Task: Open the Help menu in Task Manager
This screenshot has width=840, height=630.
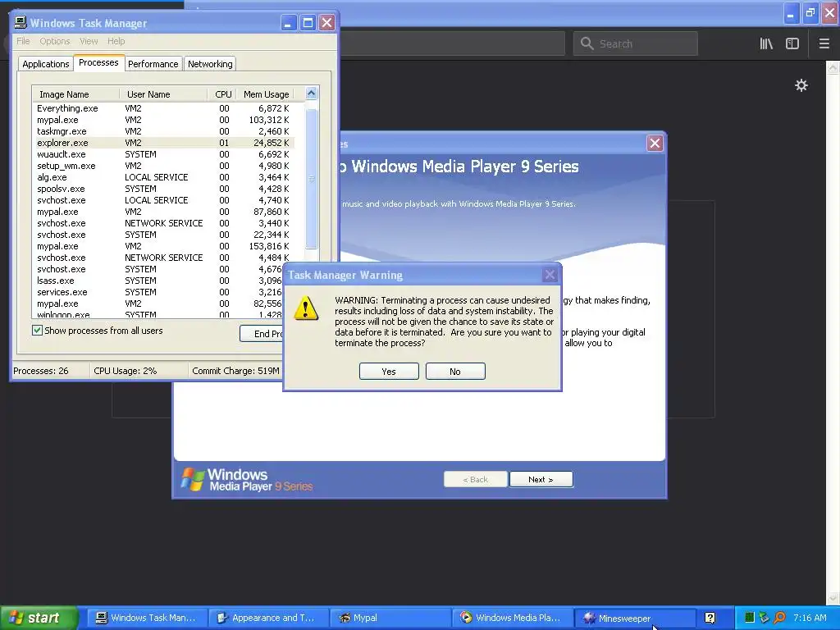Action: [x=116, y=41]
